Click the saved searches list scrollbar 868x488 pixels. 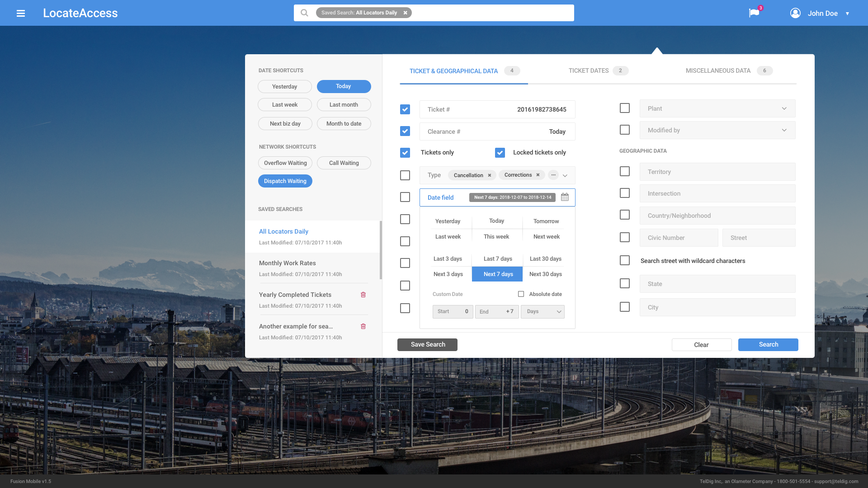click(x=381, y=250)
